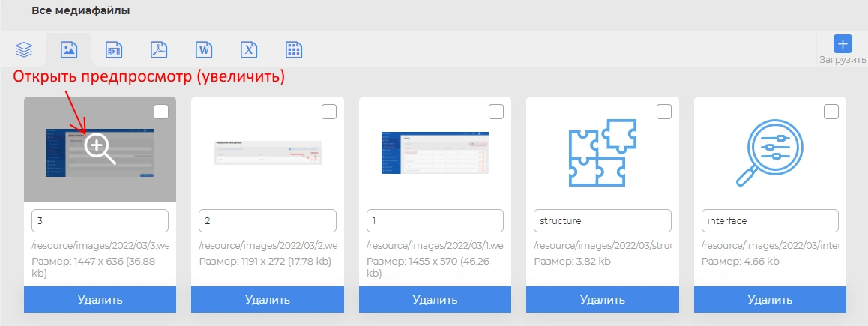Viewport: 868px width, 326px height.
Task: Click Удалить for the interface image
Action: (770, 300)
